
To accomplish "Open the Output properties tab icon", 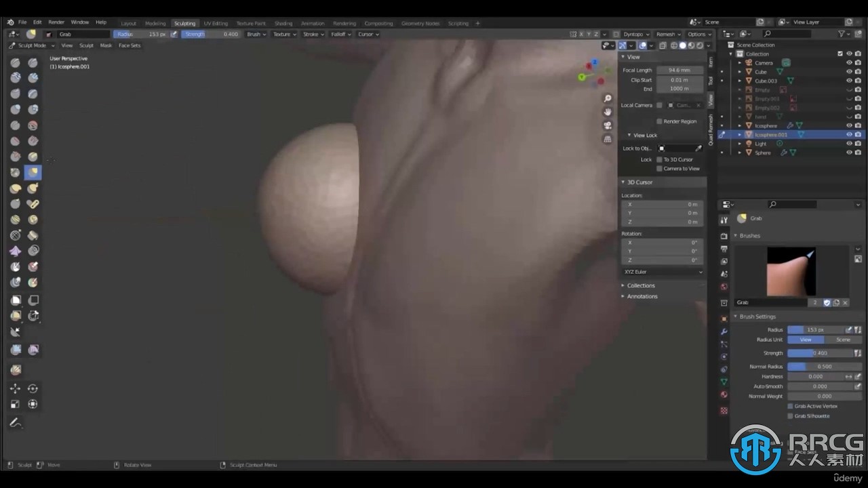I will pyautogui.click(x=724, y=249).
